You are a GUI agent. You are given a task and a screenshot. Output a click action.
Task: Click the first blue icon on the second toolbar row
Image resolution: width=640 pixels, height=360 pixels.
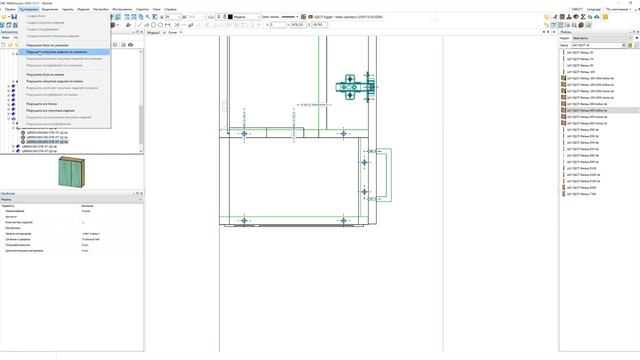point(2,25)
